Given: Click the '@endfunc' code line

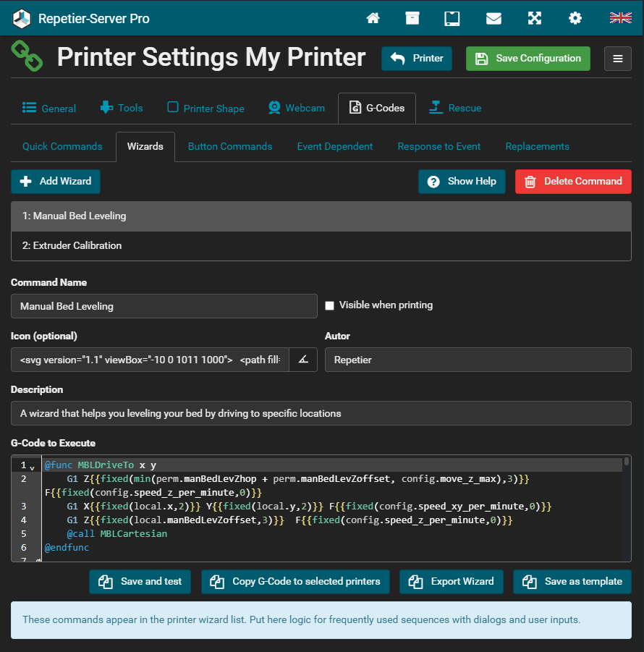Looking at the screenshot, I should (67, 548).
